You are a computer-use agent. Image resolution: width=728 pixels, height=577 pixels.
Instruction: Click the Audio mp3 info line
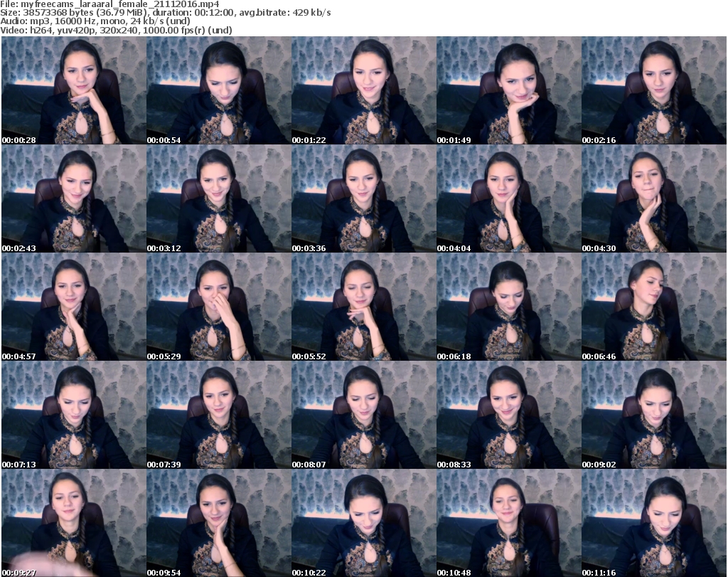point(95,21)
